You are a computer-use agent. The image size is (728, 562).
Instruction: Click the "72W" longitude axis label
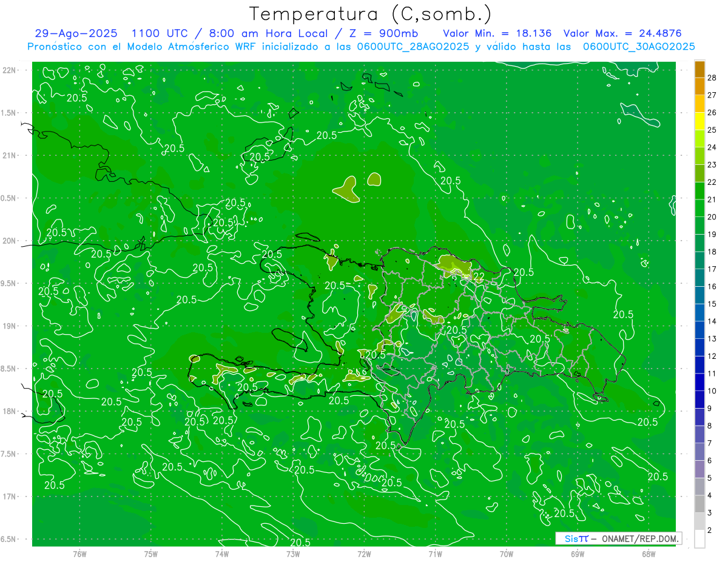point(365,554)
